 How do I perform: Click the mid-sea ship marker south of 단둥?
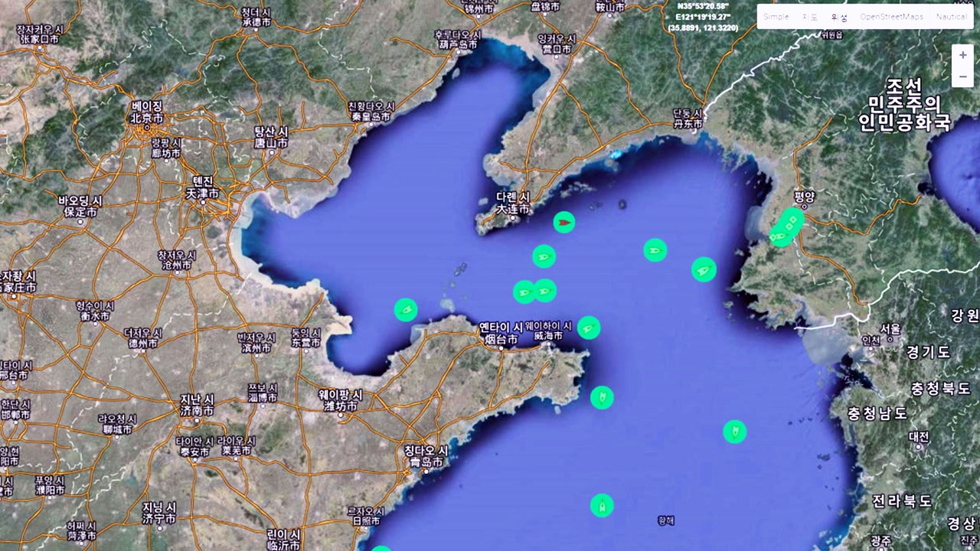point(655,250)
